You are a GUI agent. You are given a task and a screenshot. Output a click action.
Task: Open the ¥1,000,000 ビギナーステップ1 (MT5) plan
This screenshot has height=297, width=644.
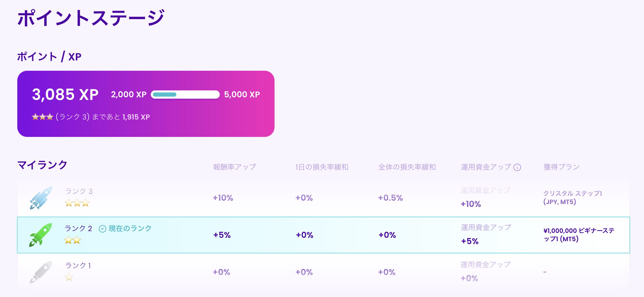click(x=579, y=235)
